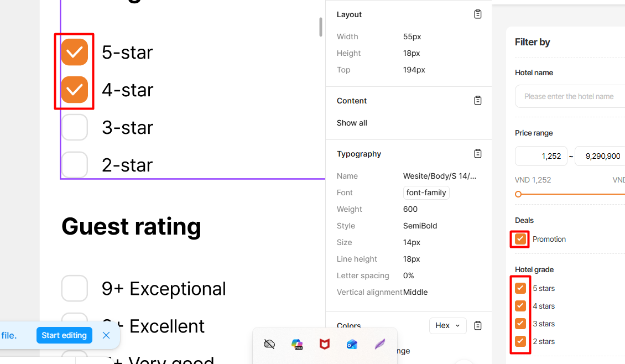Dismiss the Start editing banner
This screenshot has height=364, width=625.
click(106, 335)
